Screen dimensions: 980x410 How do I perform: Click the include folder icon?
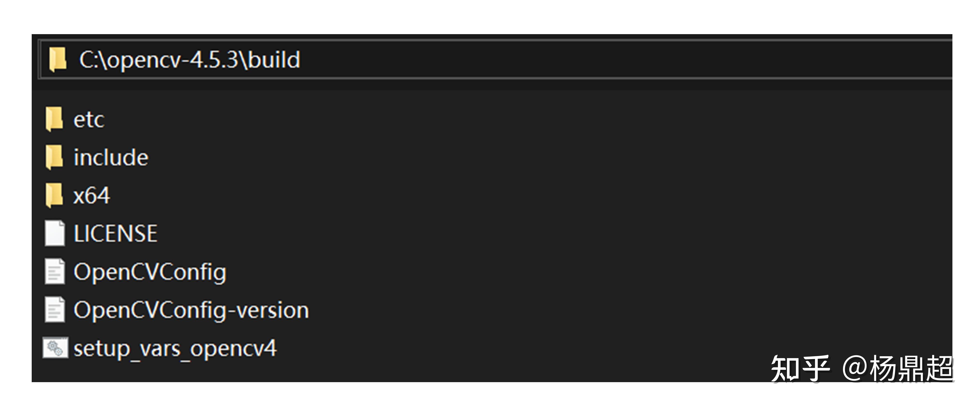pyautogui.click(x=54, y=157)
